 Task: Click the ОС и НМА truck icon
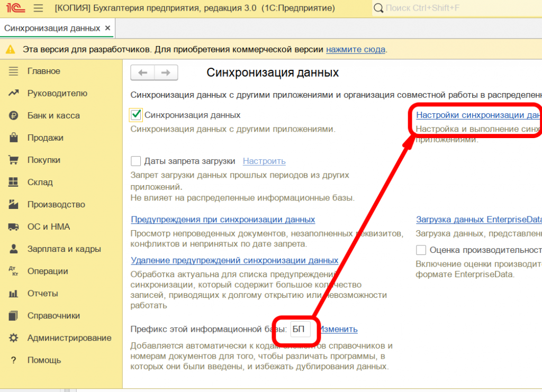coord(13,226)
